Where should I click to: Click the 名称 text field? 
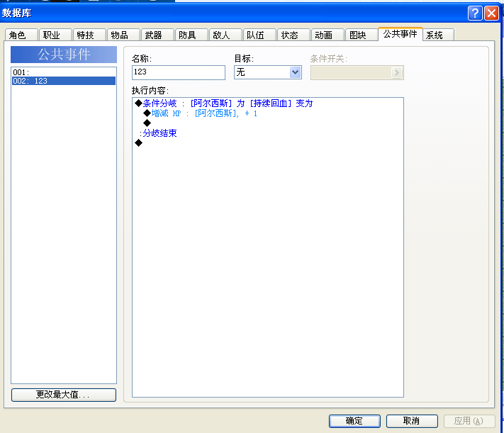click(179, 72)
